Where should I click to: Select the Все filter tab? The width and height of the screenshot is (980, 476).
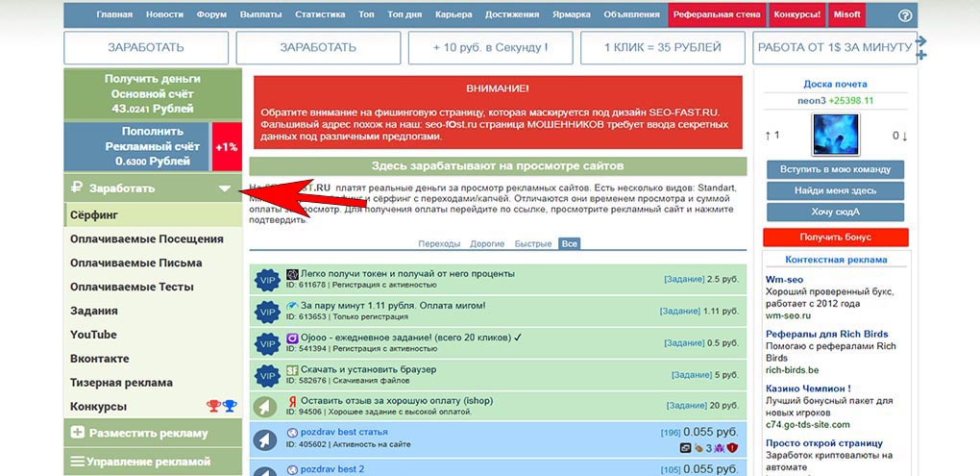coord(569,243)
